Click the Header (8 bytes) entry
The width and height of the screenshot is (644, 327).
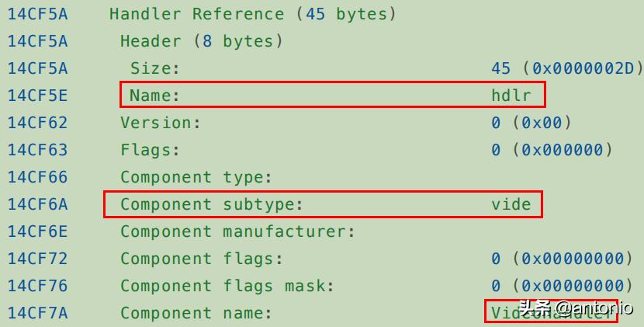coord(202,41)
